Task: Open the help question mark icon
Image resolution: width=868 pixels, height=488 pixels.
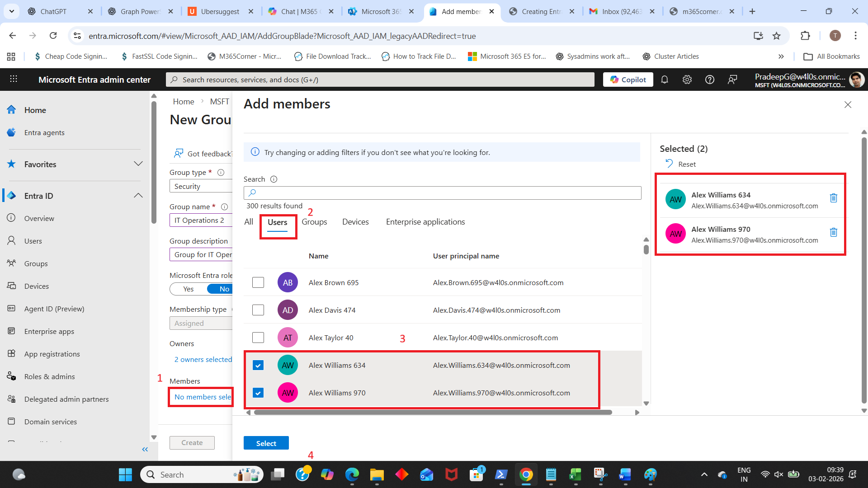Action: pos(710,80)
